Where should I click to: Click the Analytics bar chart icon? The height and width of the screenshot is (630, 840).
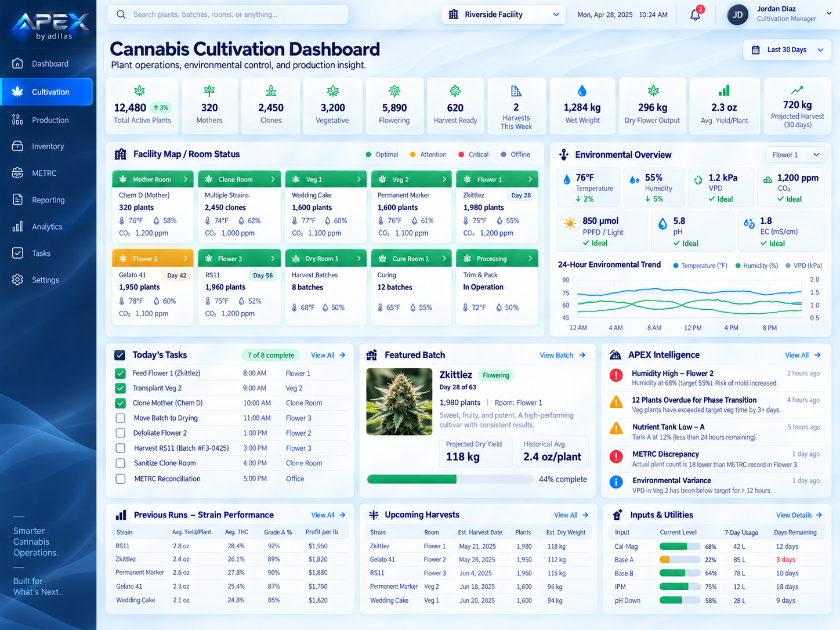[17, 226]
